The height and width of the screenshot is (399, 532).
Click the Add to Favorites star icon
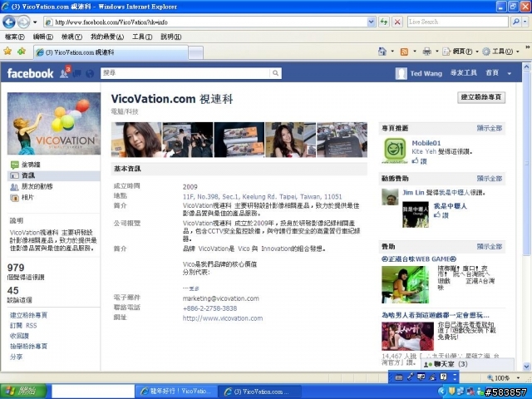click(x=22, y=52)
